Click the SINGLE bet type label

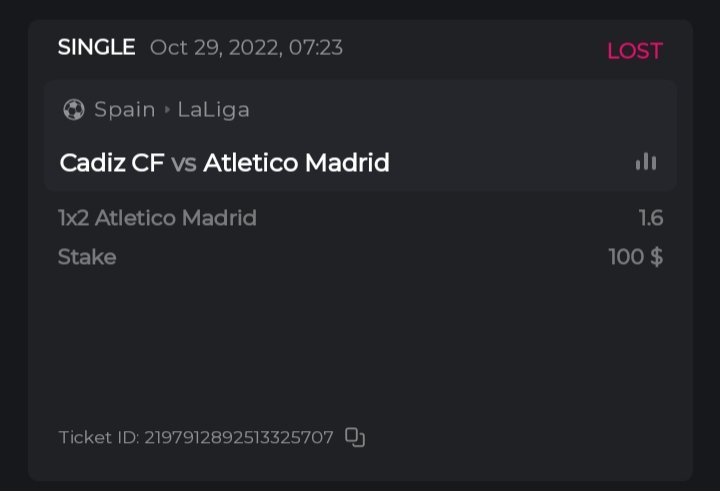pyautogui.click(x=96, y=47)
